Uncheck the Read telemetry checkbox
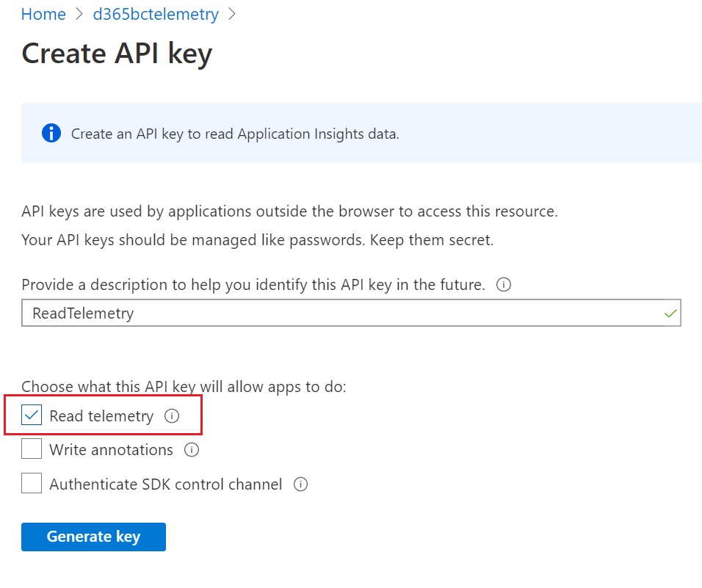The height and width of the screenshot is (588, 702). point(31,415)
